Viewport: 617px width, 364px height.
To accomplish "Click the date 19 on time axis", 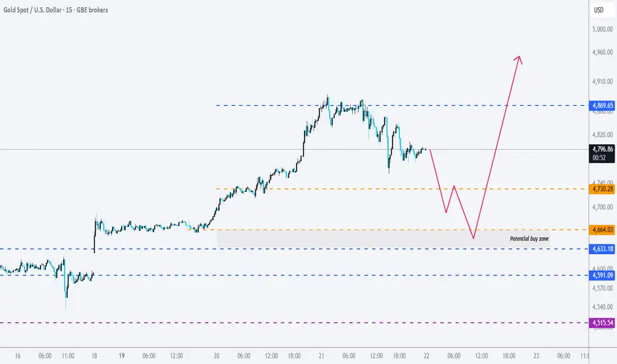I will [122, 356].
